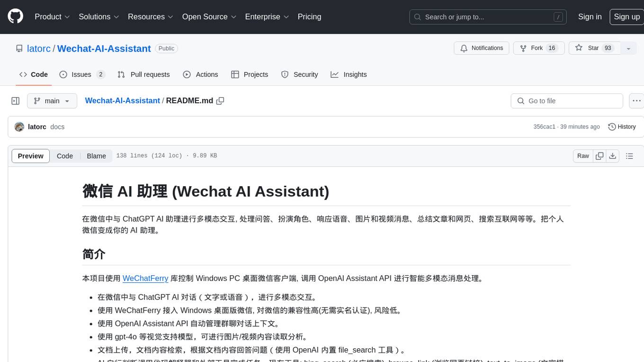644x362 pixels.
Task: Open the docs commit message
Action: point(57,127)
